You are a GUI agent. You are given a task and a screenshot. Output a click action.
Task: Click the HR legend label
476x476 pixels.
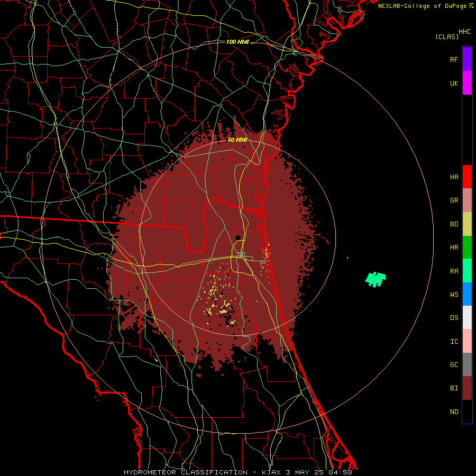(x=454, y=248)
